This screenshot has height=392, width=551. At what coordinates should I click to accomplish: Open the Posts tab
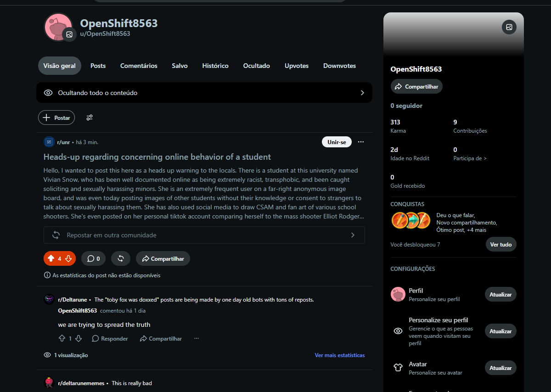tap(98, 66)
